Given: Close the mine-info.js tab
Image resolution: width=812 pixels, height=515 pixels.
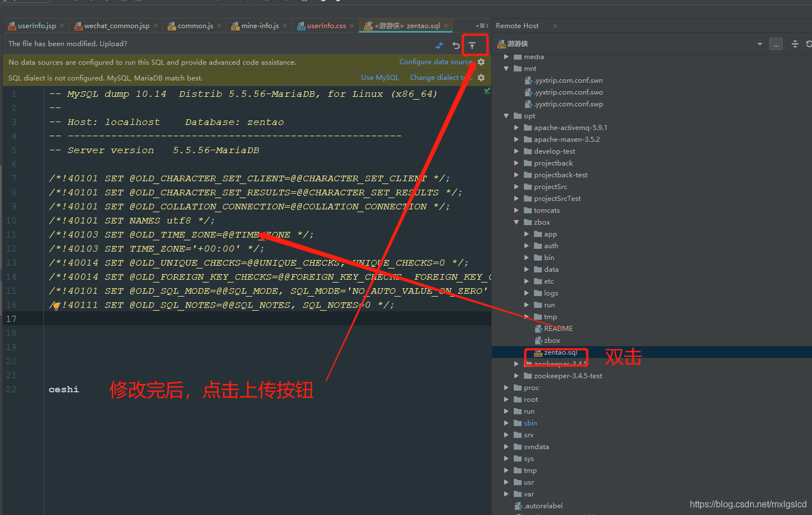Looking at the screenshot, I should [x=285, y=26].
